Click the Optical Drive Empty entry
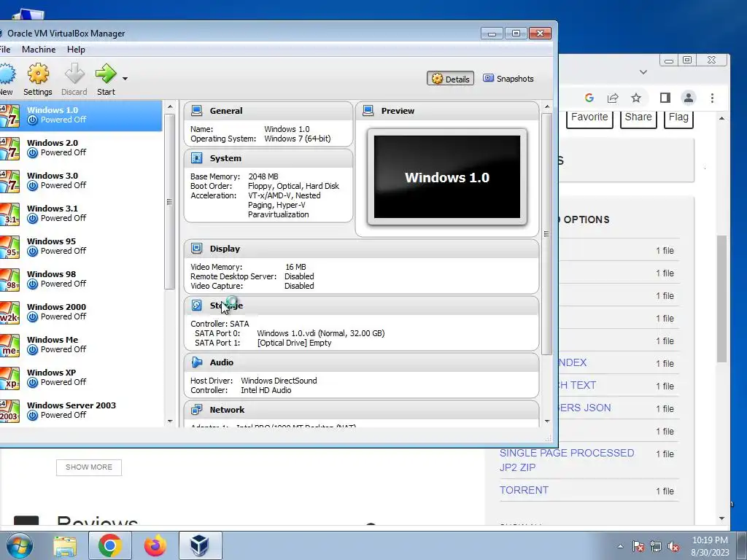The width and height of the screenshot is (747, 560). [x=294, y=343]
